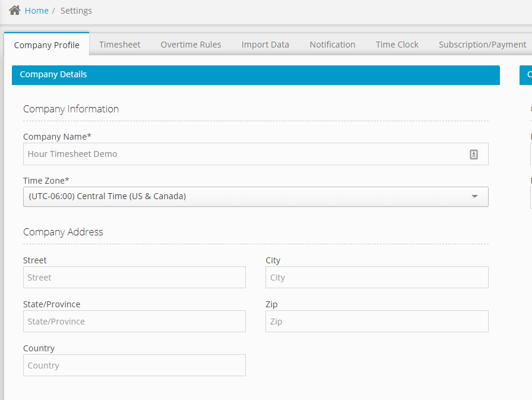The image size is (532, 400).
Task: Select the Company Profile tab
Action: 46,44
